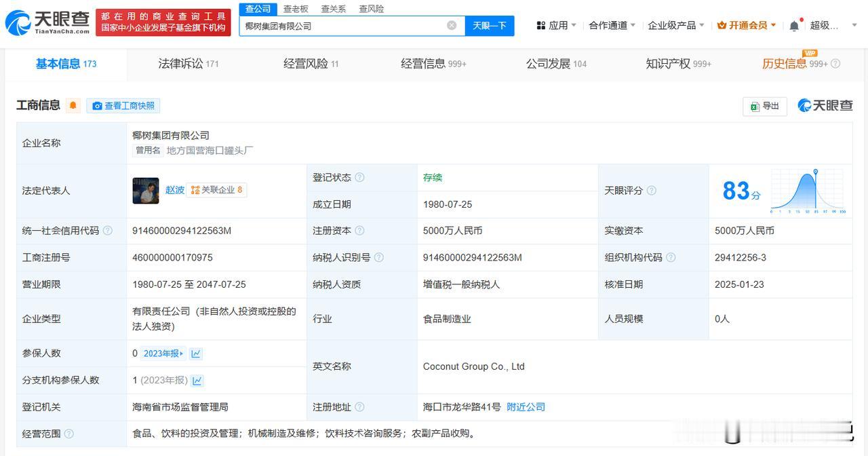Image resolution: width=868 pixels, height=456 pixels.
Task: Open the trend chart icon for 分支机构参保人数
Action: coord(197,381)
